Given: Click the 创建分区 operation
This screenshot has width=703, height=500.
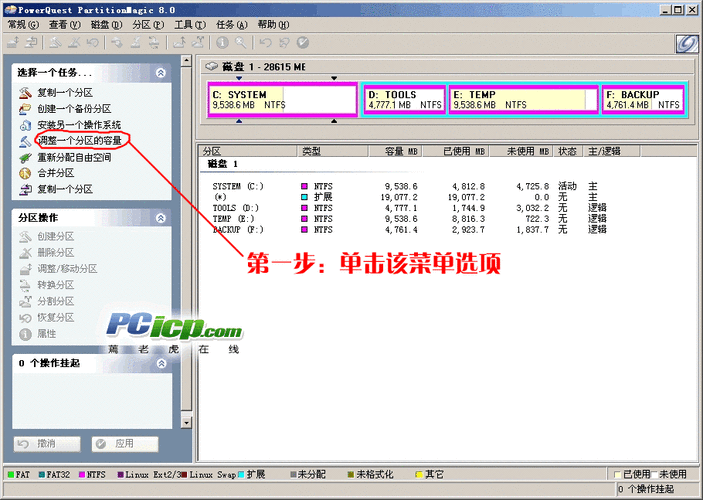Looking at the screenshot, I should click(56, 236).
